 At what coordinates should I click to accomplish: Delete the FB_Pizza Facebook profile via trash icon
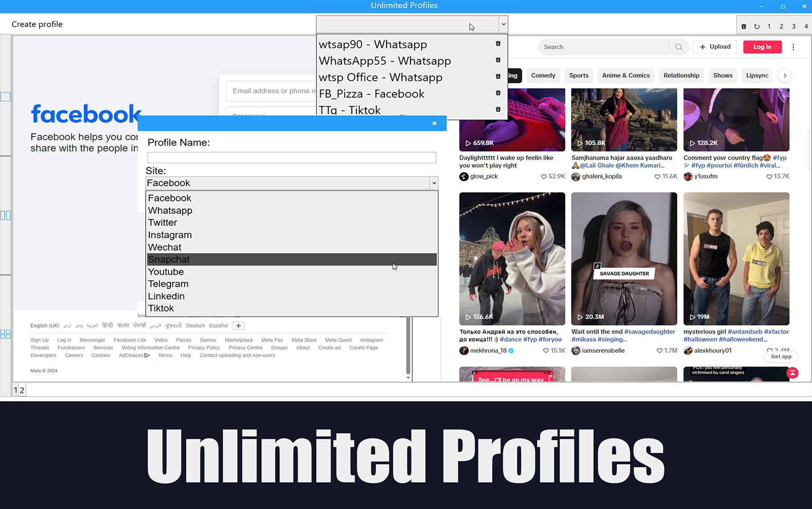[x=498, y=93]
